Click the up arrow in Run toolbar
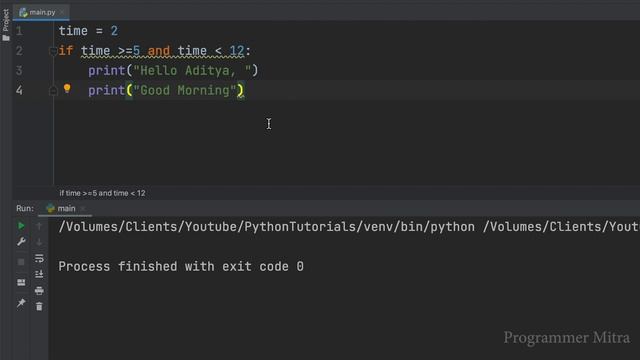 [39, 226]
